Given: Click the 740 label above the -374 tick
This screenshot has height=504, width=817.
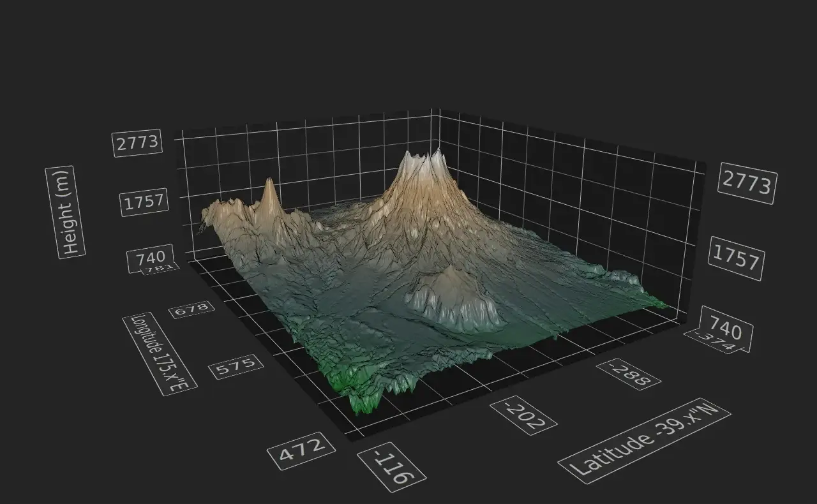Looking at the screenshot, I should 726,325.
